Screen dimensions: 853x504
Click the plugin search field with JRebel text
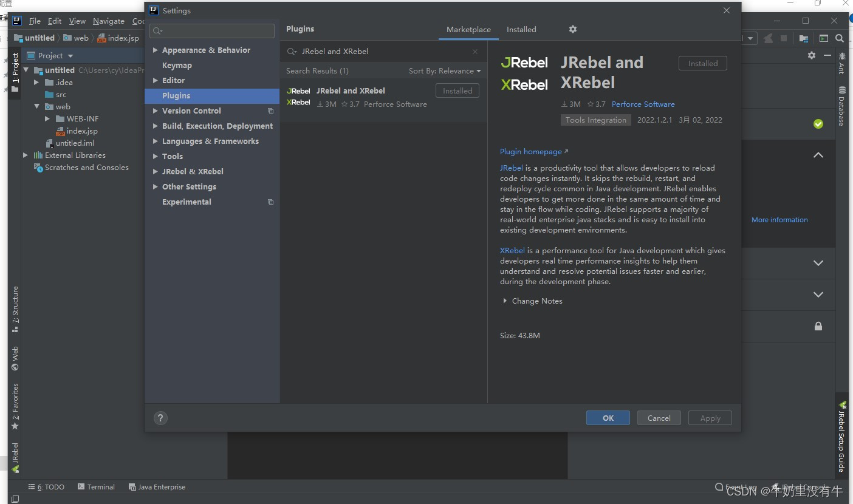coord(384,52)
